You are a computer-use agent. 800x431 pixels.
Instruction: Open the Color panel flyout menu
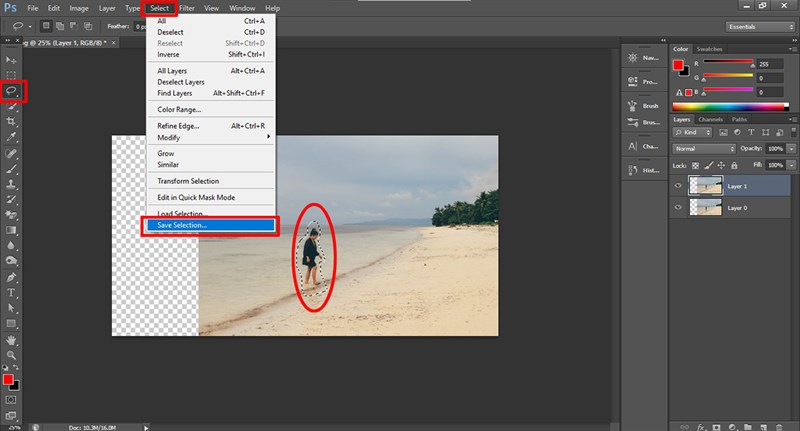[x=793, y=49]
